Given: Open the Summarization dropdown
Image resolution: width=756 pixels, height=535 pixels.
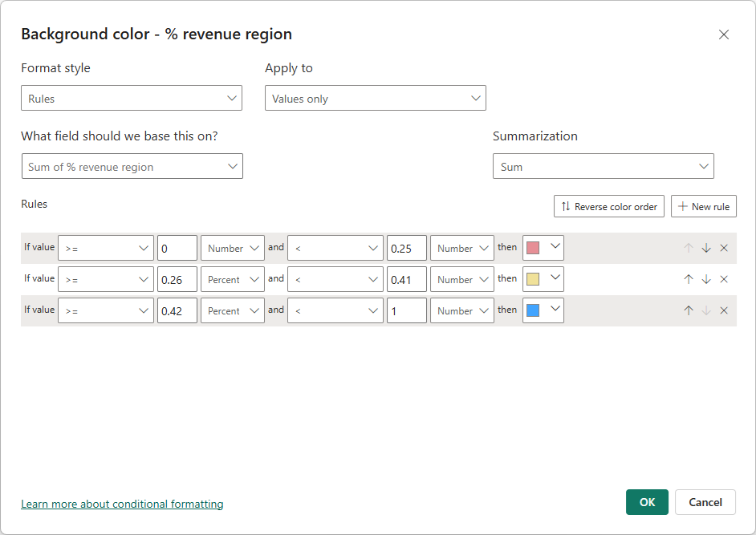Looking at the screenshot, I should click(603, 166).
